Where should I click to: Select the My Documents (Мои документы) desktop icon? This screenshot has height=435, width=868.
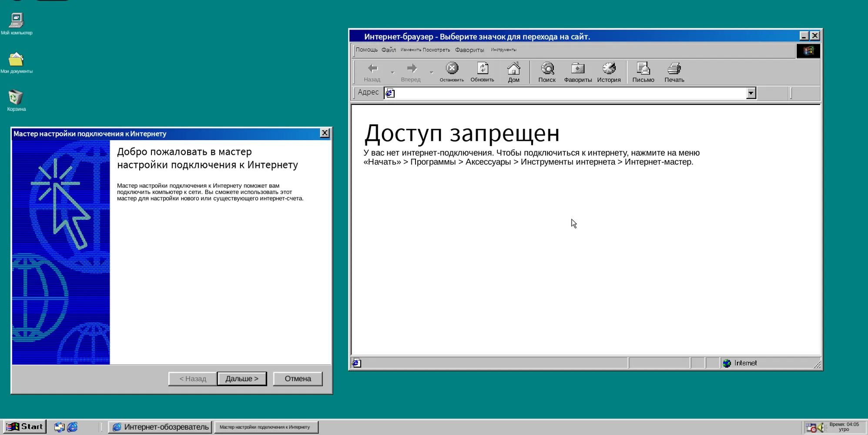(x=17, y=63)
